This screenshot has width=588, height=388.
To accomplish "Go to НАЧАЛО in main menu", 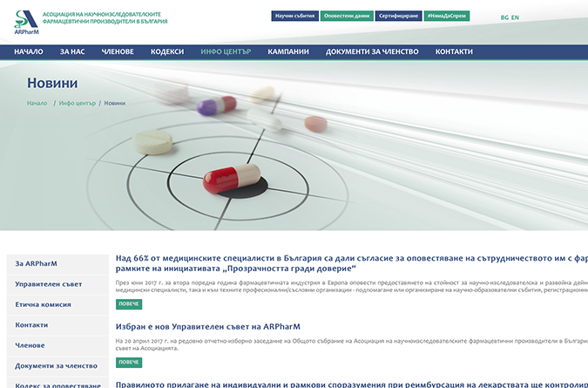I will point(29,51).
